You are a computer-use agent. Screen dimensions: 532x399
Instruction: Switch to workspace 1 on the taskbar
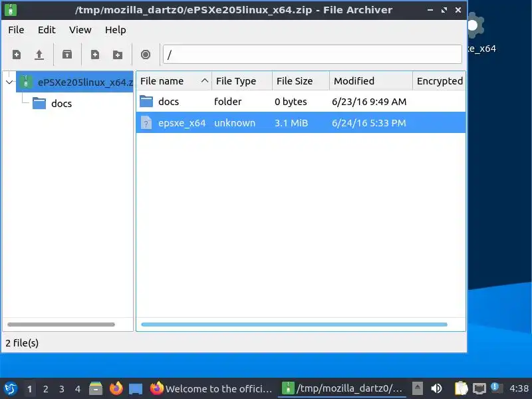[29, 389]
